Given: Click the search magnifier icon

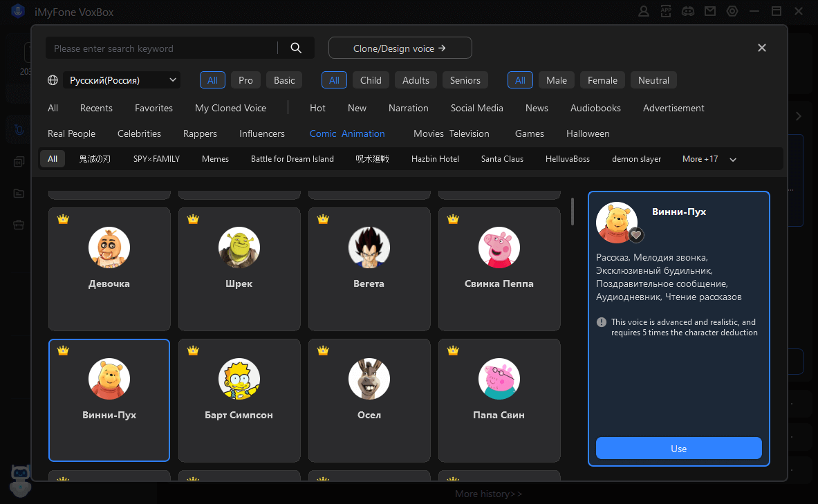Looking at the screenshot, I should click(x=296, y=48).
